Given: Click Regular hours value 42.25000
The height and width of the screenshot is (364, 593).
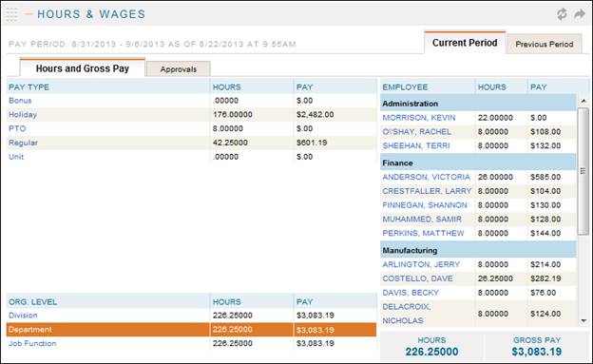Looking at the screenshot, I should (230, 143).
